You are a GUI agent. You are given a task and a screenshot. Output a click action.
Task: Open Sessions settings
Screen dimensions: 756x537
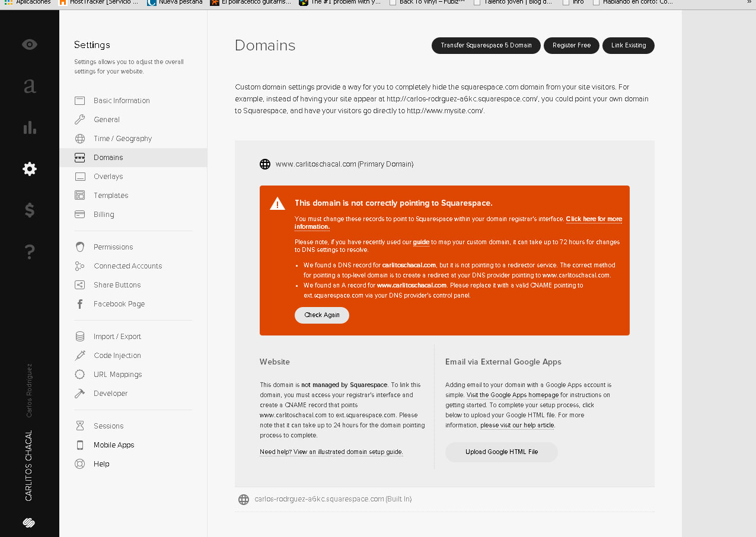point(109,426)
